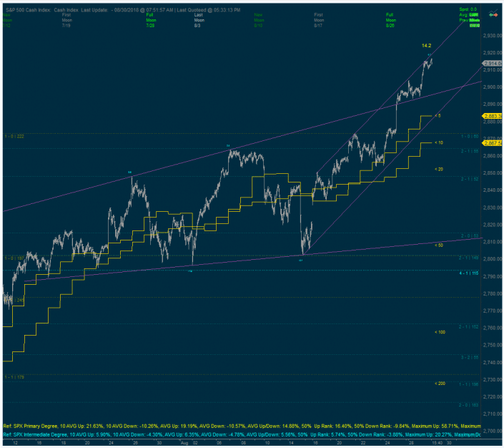Click the '< 50' moving average label

pos(439,245)
